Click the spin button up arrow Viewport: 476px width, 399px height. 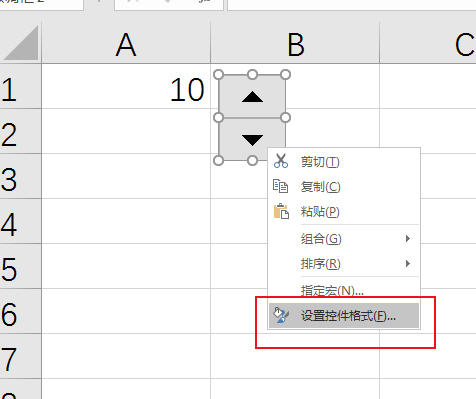[x=252, y=97]
